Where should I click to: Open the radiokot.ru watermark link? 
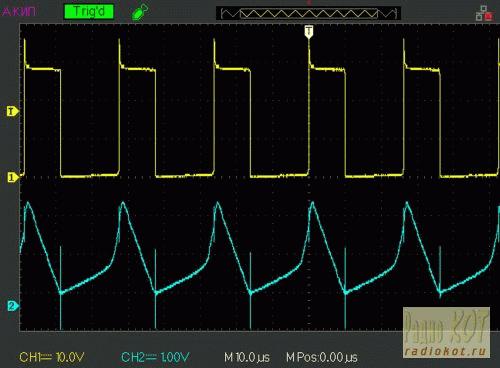(446, 351)
